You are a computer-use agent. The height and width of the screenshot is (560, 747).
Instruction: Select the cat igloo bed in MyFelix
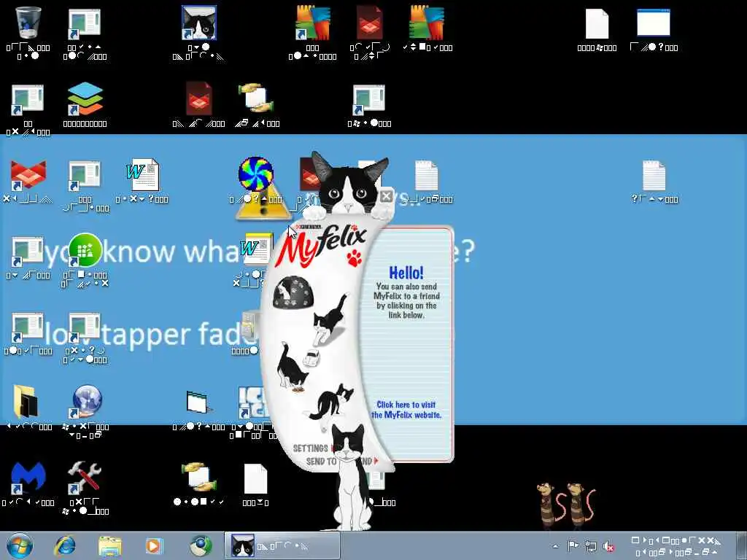293,292
